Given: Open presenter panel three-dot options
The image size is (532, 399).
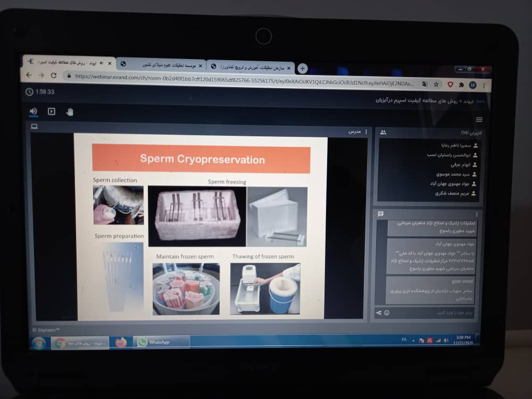Looking at the screenshot, I should point(366,131).
